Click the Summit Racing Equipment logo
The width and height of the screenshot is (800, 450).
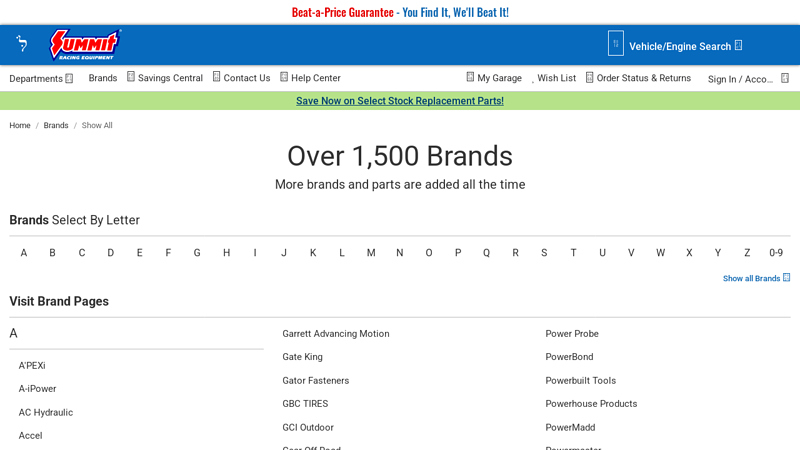pos(85,45)
